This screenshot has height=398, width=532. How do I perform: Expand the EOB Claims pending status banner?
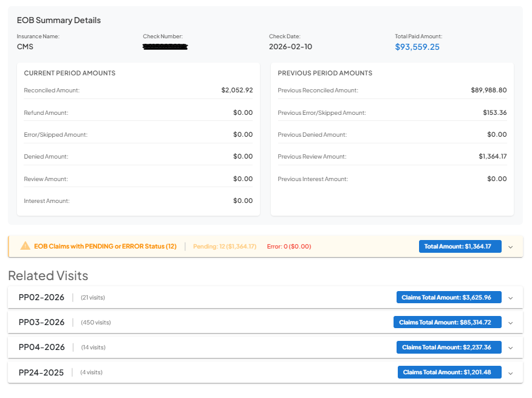pos(511,246)
